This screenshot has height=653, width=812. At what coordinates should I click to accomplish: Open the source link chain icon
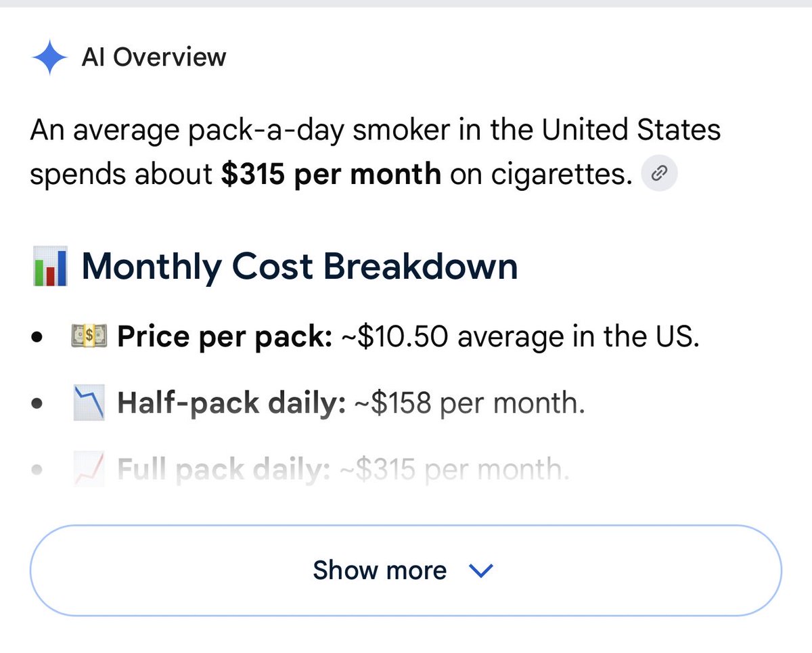click(658, 175)
